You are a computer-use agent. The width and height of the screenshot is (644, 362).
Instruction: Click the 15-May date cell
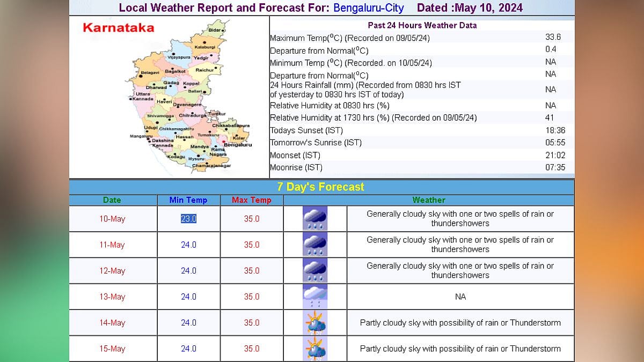(112, 349)
